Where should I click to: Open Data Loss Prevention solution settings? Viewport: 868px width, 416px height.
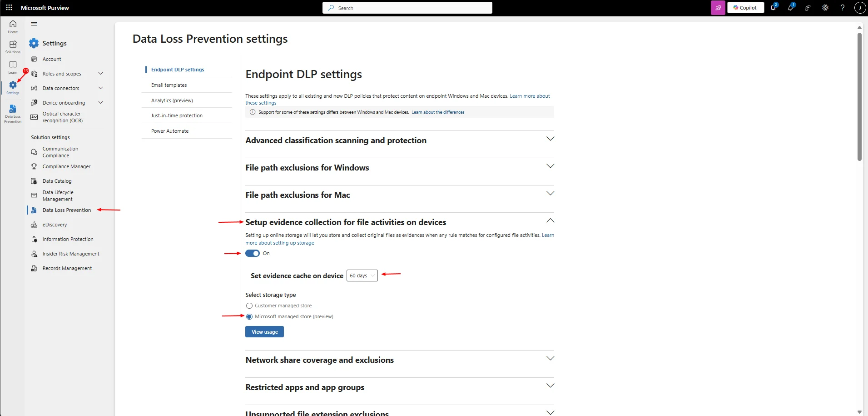[x=67, y=210]
